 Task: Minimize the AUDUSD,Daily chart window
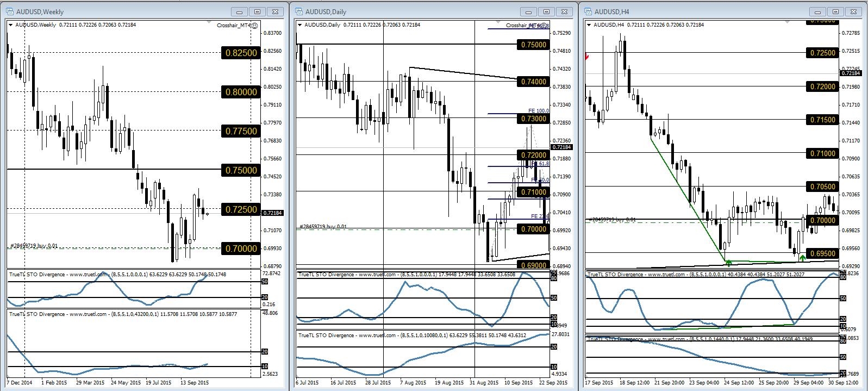click(x=528, y=11)
